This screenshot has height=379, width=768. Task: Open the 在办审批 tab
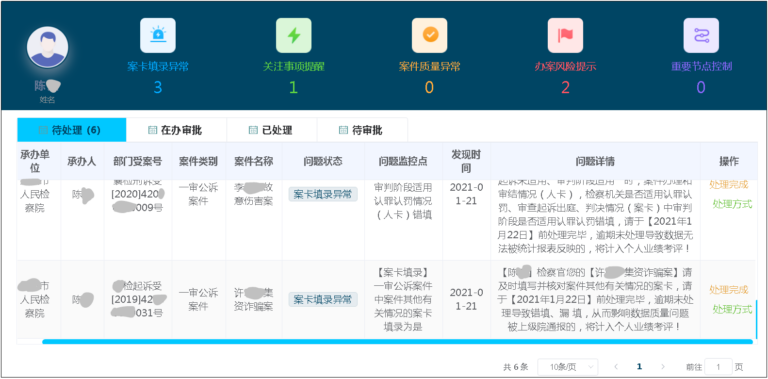coord(176,130)
